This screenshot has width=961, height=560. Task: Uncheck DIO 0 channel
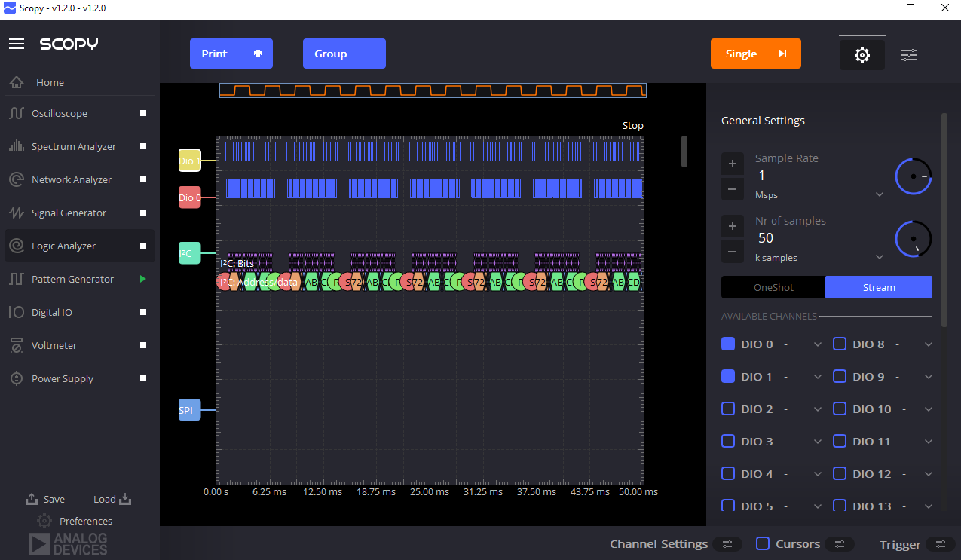click(x=728, y=344)
